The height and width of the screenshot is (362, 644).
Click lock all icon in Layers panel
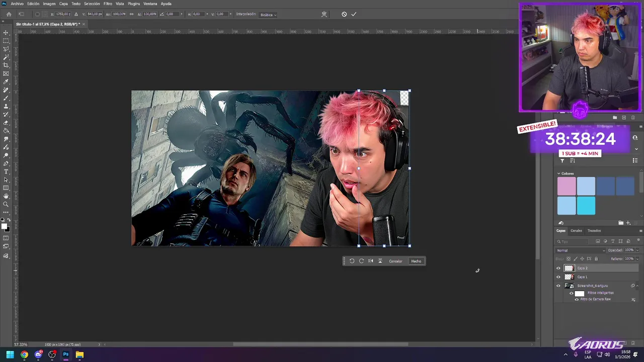596,259
